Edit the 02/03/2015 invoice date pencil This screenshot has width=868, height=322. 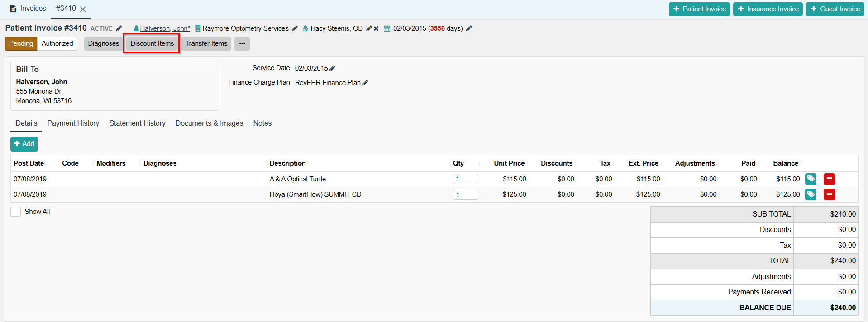coord(469,28)
